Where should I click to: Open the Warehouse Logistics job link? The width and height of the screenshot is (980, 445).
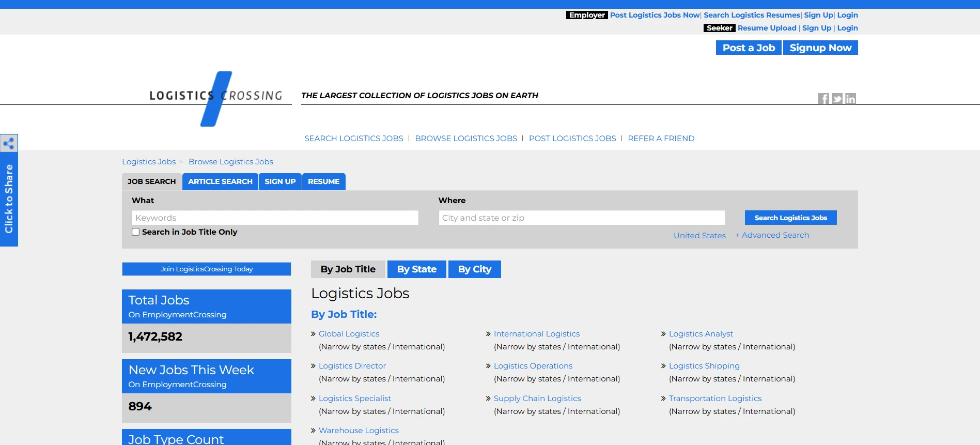tap(359, 431)
